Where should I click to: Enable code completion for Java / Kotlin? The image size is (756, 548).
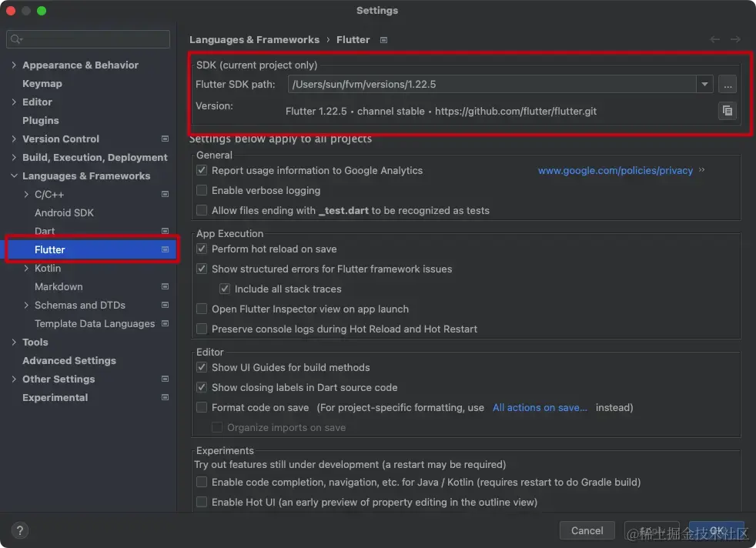click(x=202, y=482)
